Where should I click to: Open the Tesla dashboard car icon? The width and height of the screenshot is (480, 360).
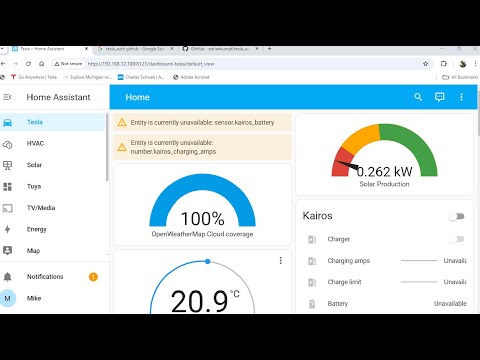(7, 122)
